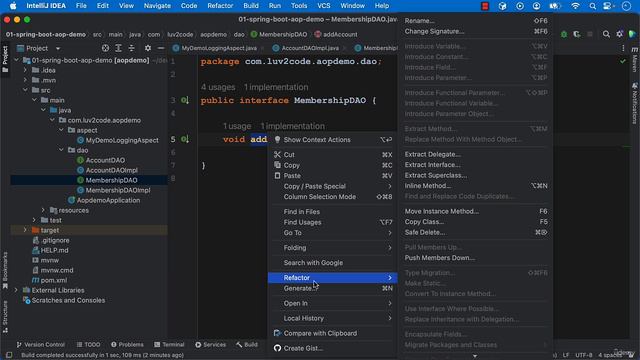Choose Find Usages from context menu

(333, 222)
